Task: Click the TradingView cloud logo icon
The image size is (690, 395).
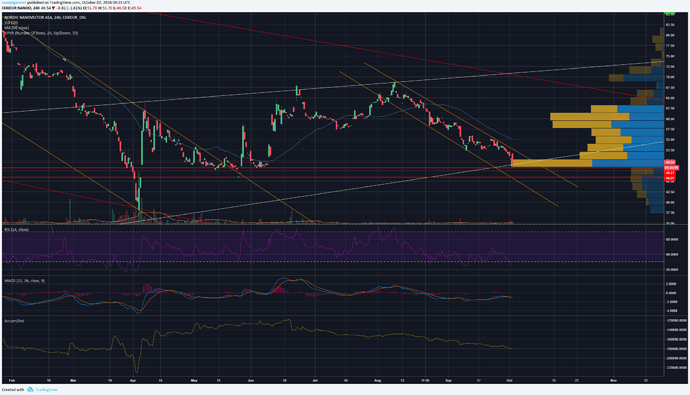Action: pyautogui.click(x=30, y=390)
